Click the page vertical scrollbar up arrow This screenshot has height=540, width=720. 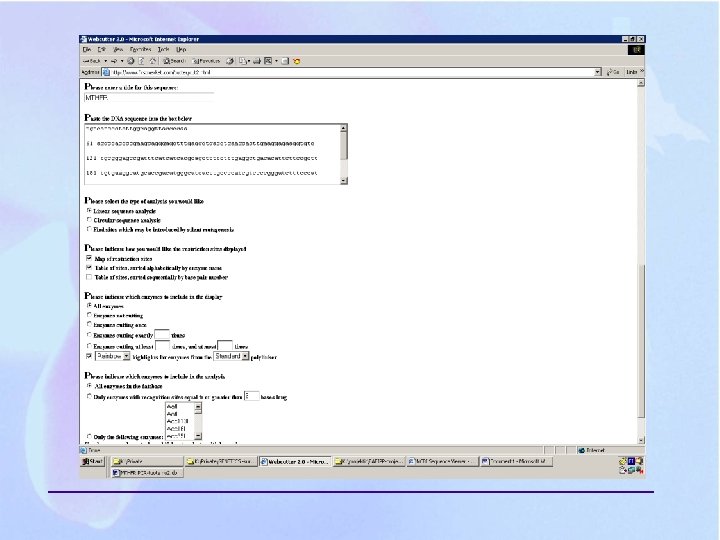click(x=641, y=83)
